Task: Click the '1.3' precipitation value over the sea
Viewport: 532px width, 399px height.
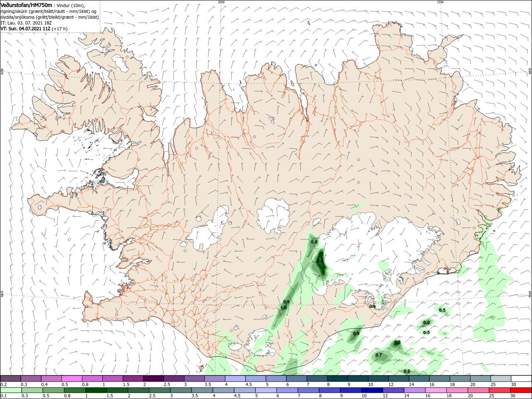Action: click(x=397, y=342)
